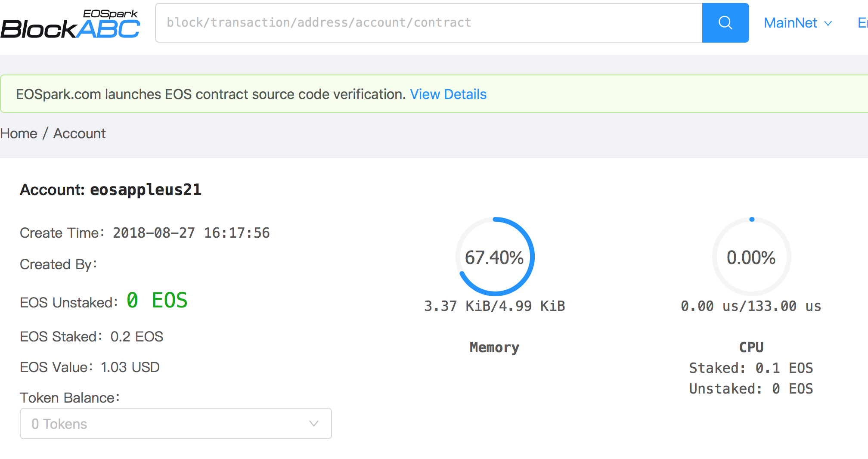868x459 pixels.
Task: Click the magnifier search button
Action: [x=725, y=23]
